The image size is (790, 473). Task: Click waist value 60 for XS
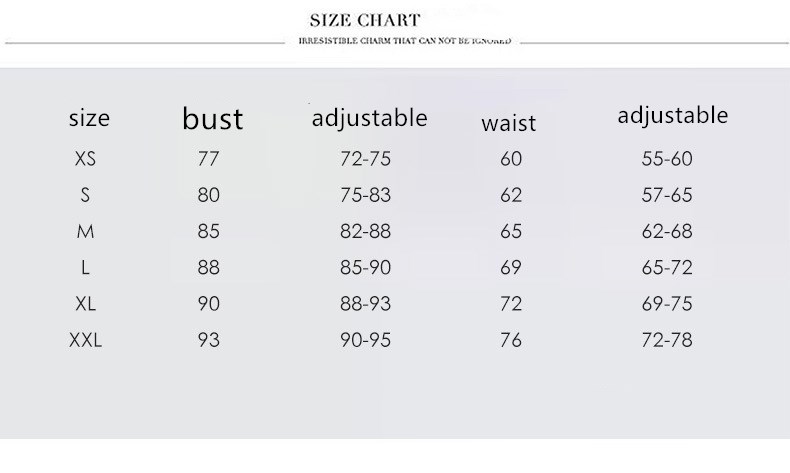pyautogui.click(x=511, y=159)
